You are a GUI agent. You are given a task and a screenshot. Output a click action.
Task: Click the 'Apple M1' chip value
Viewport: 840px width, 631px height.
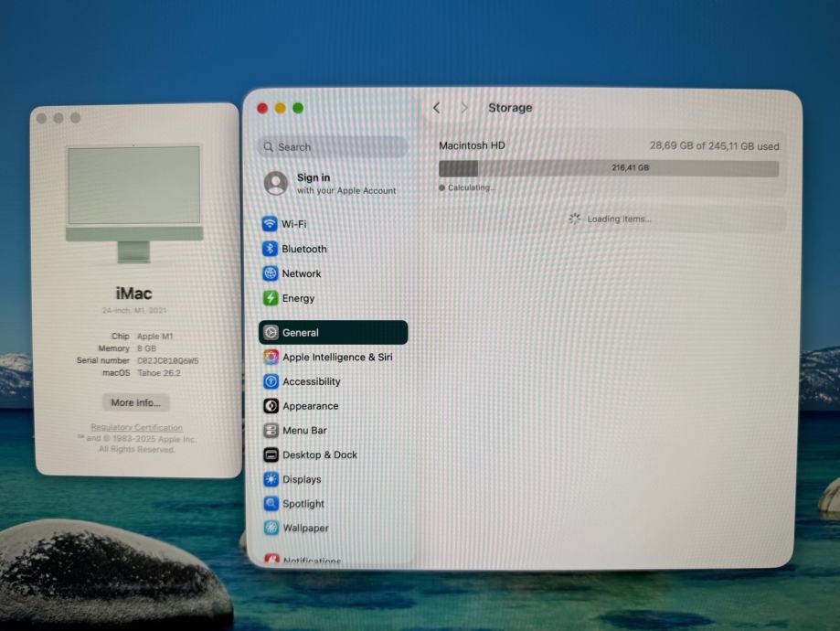tap(154, 337)
